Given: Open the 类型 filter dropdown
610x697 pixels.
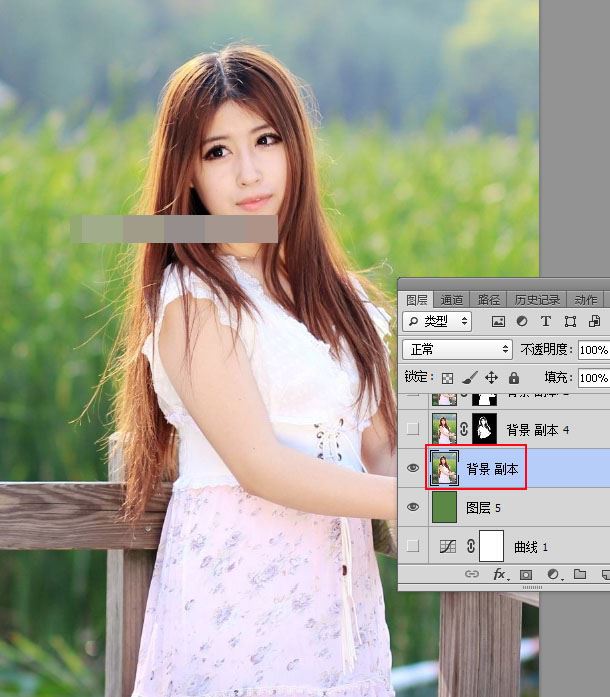Looking at the screenshot, I should tap(437, 321).
